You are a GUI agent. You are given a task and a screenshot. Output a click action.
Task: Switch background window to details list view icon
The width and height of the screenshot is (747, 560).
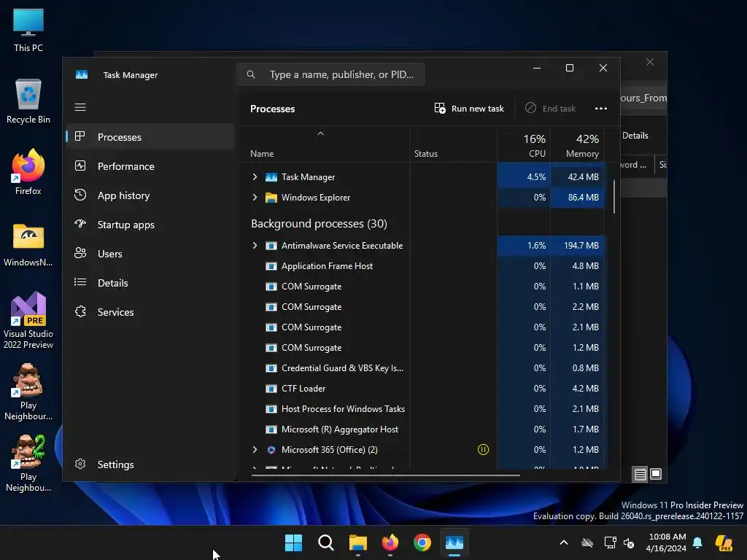point(640,474)
